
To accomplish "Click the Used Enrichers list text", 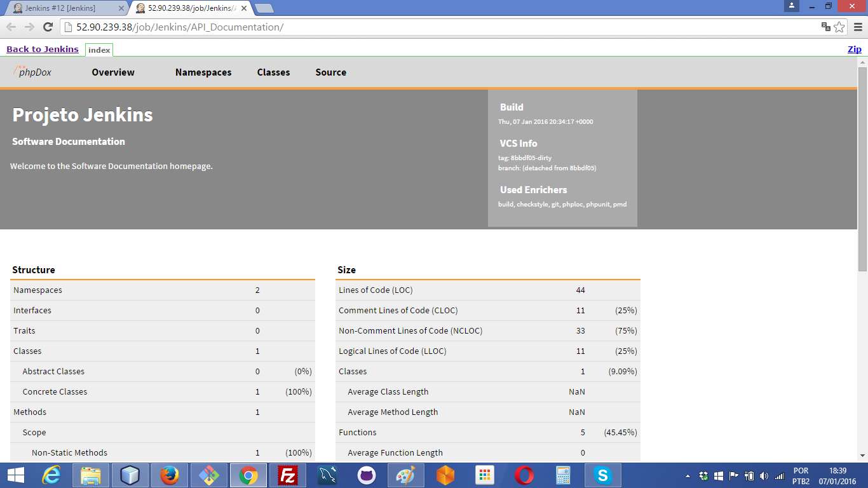I will tap(562, 205).
